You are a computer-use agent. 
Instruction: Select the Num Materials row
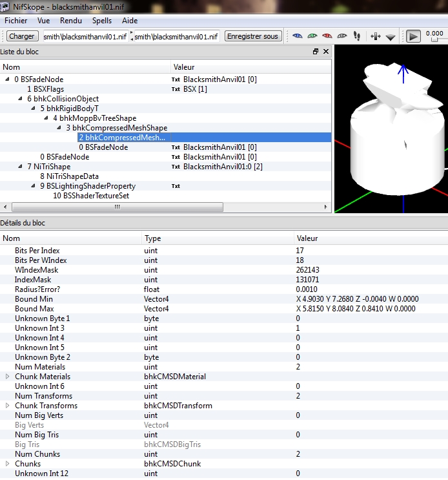click(x=224, y=367)
